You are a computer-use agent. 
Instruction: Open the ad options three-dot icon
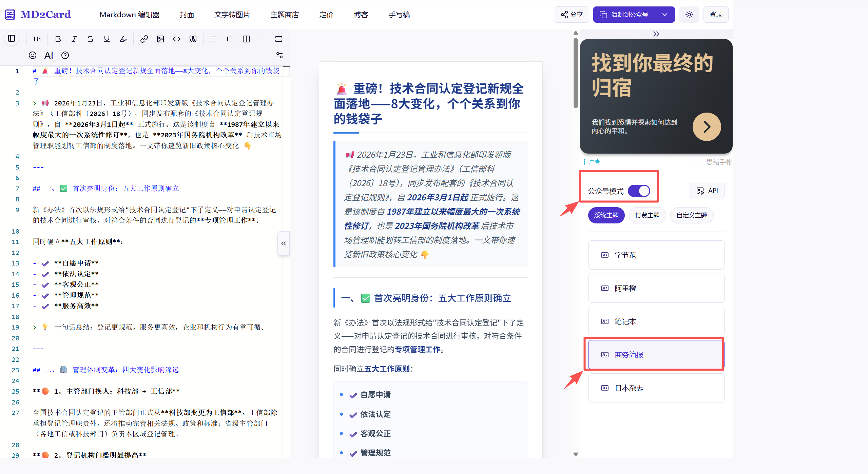click(x=584, y=162)
